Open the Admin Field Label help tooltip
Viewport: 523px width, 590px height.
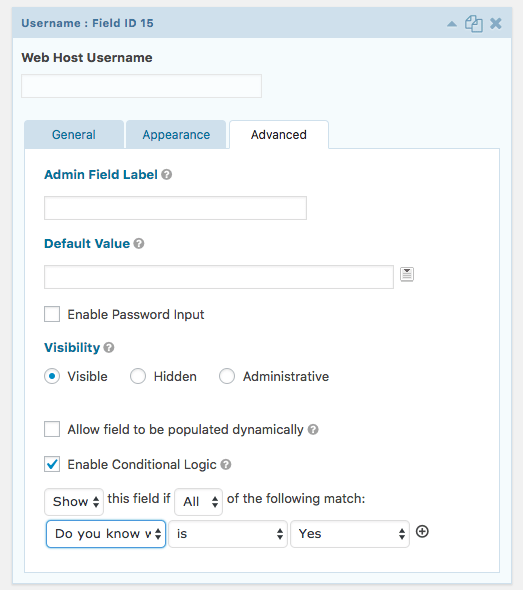point(167,175)
